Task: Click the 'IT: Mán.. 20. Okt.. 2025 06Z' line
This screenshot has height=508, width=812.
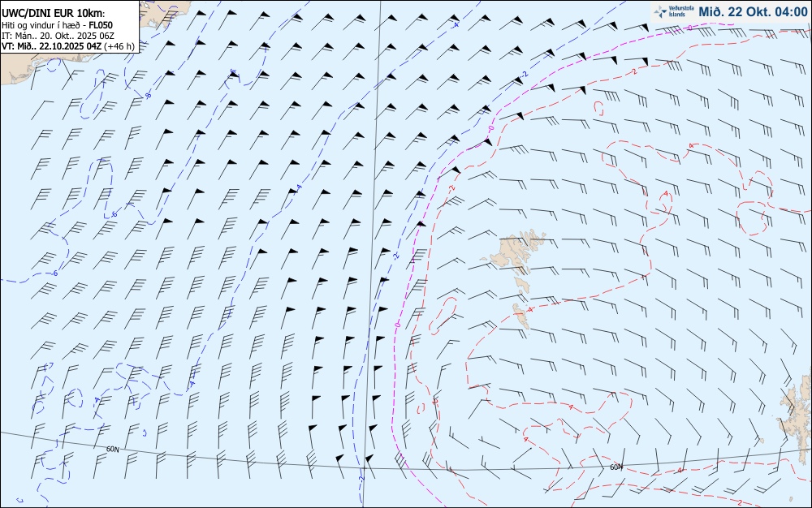Action: (58, 35)
